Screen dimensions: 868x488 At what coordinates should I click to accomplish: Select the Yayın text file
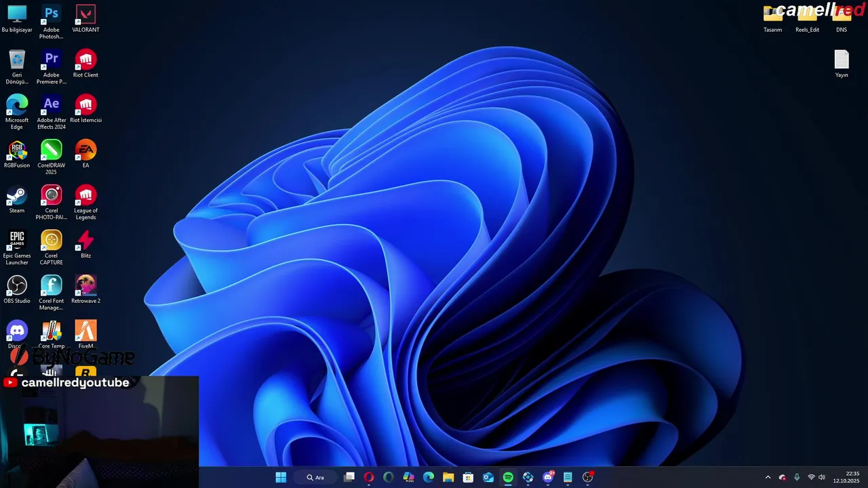click(x=842, y=64)
